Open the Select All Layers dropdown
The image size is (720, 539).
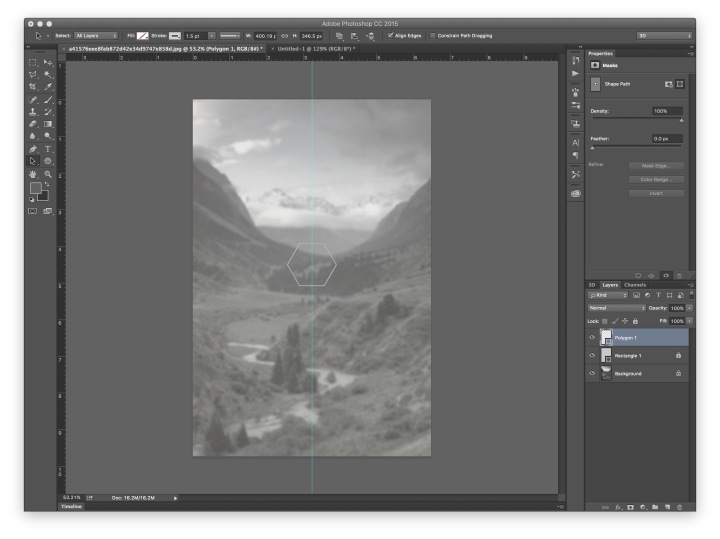[x=96, y=36]
